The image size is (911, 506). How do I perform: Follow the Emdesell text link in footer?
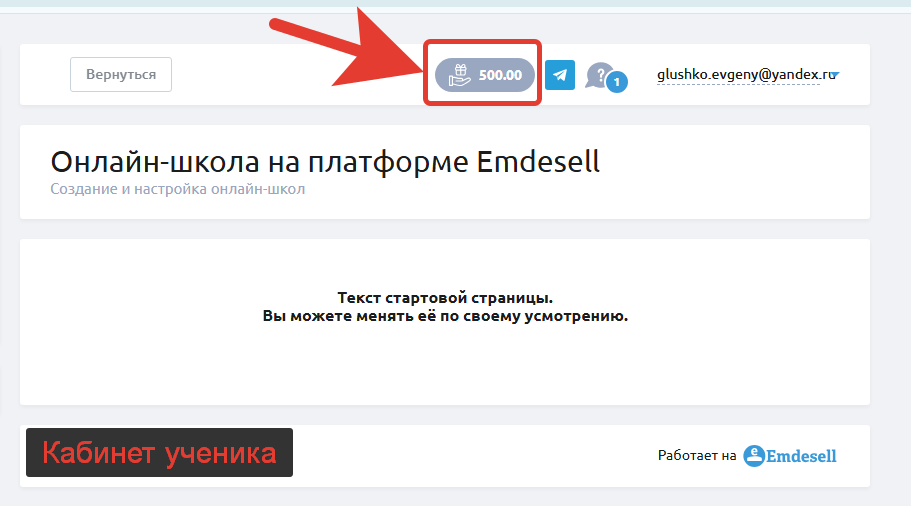[801, 456]
